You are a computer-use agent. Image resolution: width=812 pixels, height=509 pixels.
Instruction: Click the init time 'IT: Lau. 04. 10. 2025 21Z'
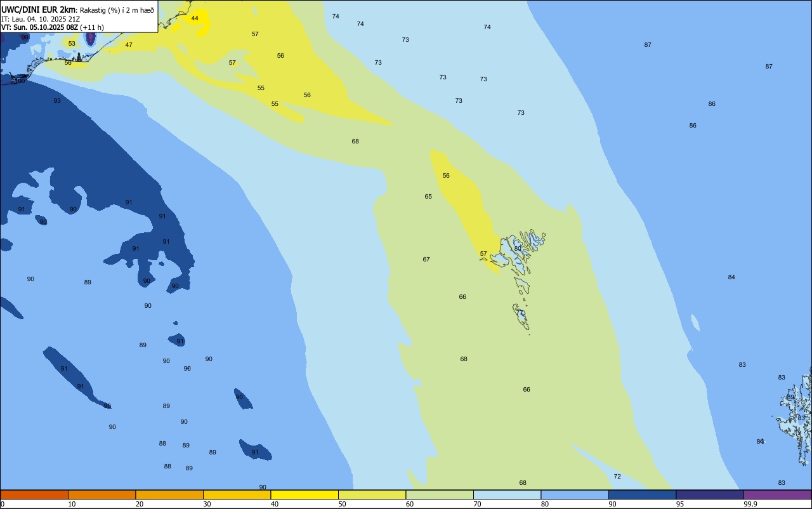coord(41,19)
